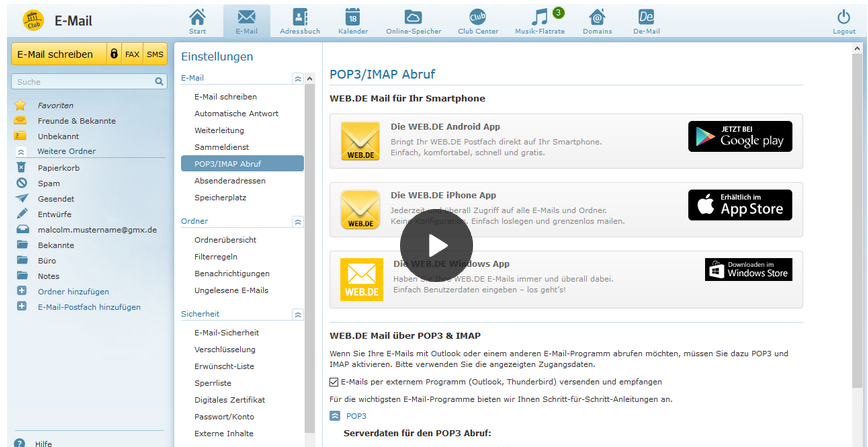The height and width of the screenshot is (447, 868).
Task: Click the E-Mail-Postfach hinzufügen link
Action: click(x=89, y=306)
